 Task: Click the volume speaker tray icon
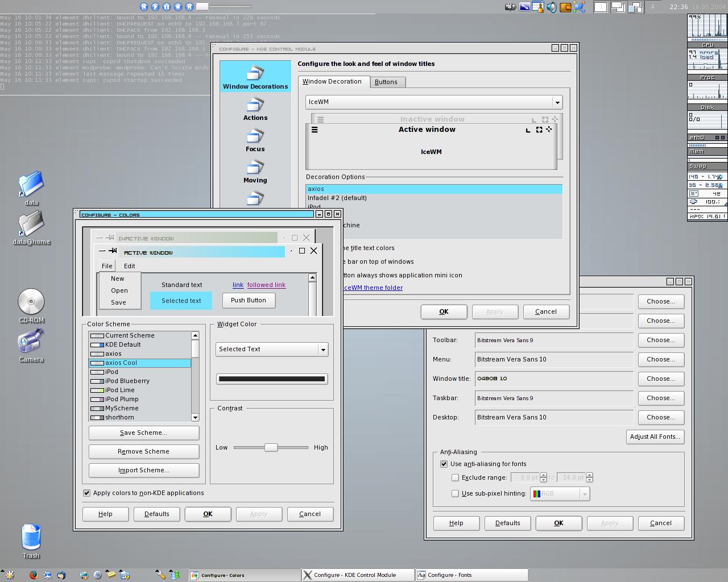(552, 7)
